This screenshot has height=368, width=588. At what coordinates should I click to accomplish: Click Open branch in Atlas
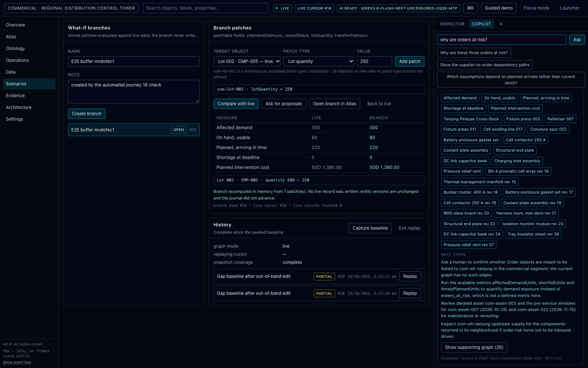(334, 104)
